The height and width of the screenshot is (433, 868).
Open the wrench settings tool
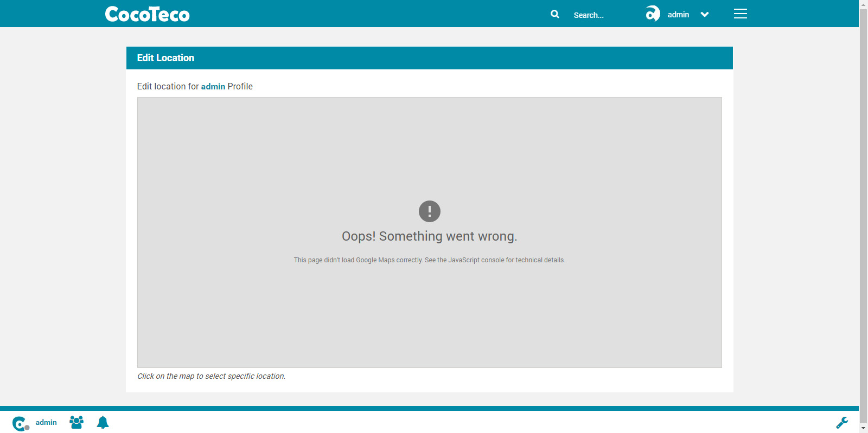[x=842, y=423]
